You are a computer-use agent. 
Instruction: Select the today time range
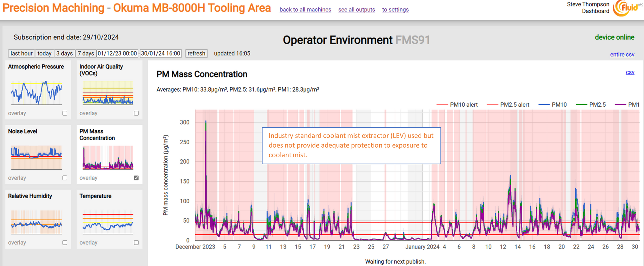(44, 53)
